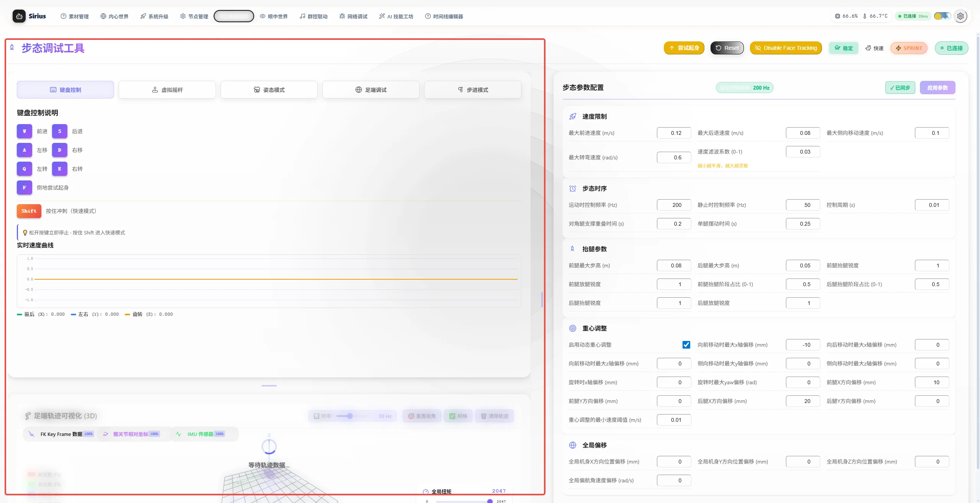980x503 pixels.
Task: Open AI 技能工坊 in top navigation
Action: [396, 16]
